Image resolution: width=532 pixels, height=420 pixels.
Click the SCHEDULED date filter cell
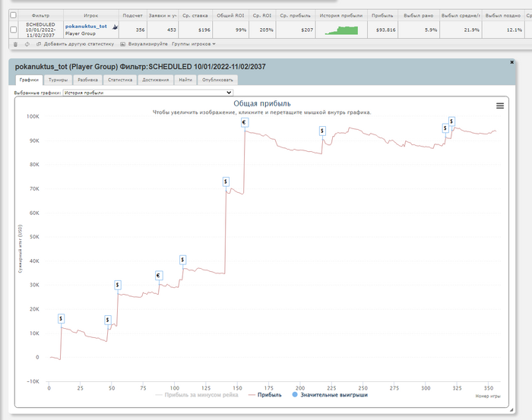[40, 30]
